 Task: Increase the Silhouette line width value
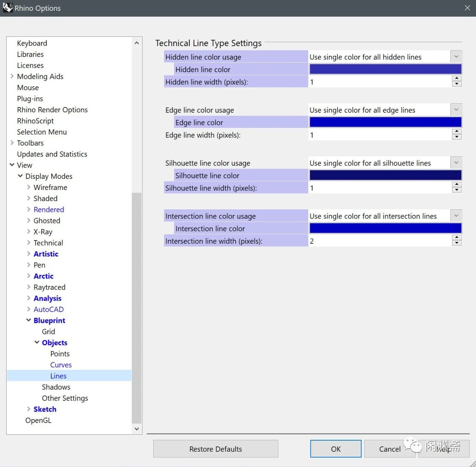tap(457, 185)
